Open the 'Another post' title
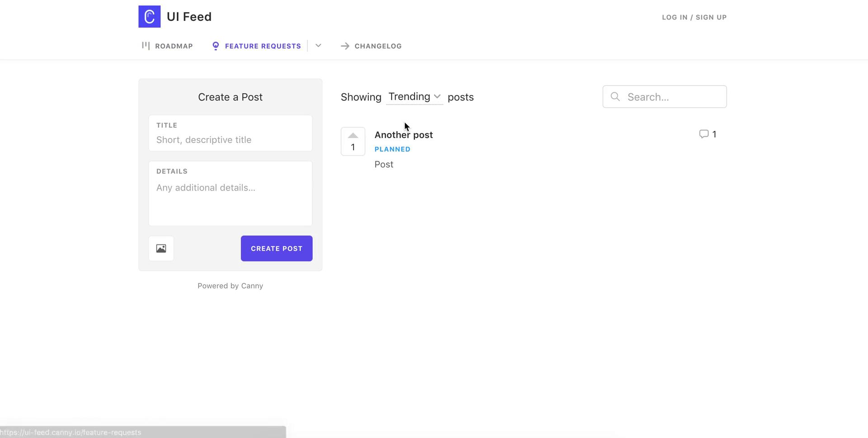This screenshot has width=868, height=438. tap(403, 135)
